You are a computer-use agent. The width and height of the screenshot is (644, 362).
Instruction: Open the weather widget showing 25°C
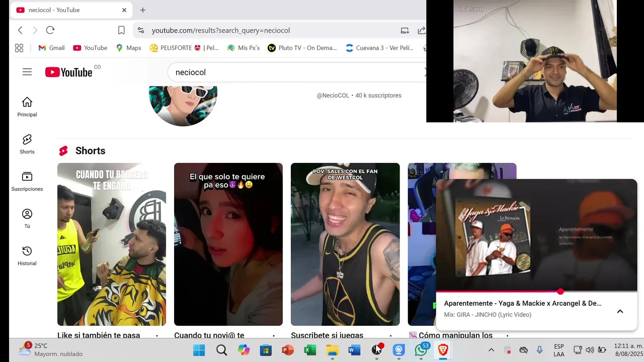point(50,349)
